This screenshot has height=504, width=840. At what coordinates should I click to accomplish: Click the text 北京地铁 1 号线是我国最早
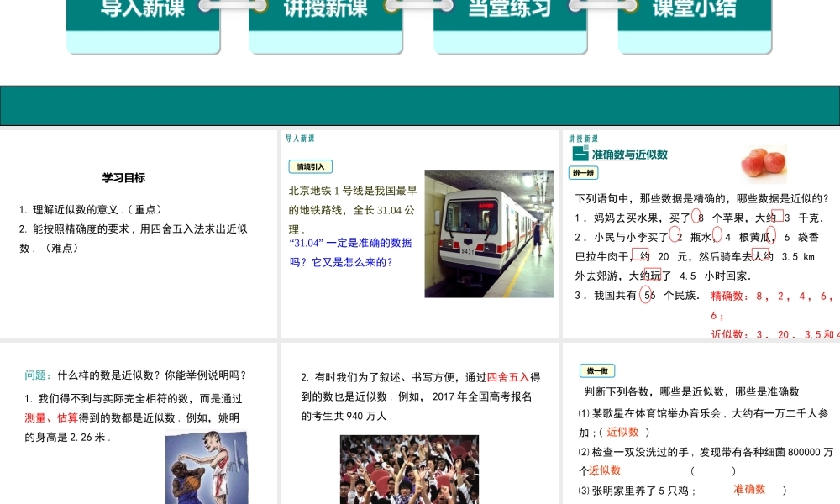click(x=353, y=191)
